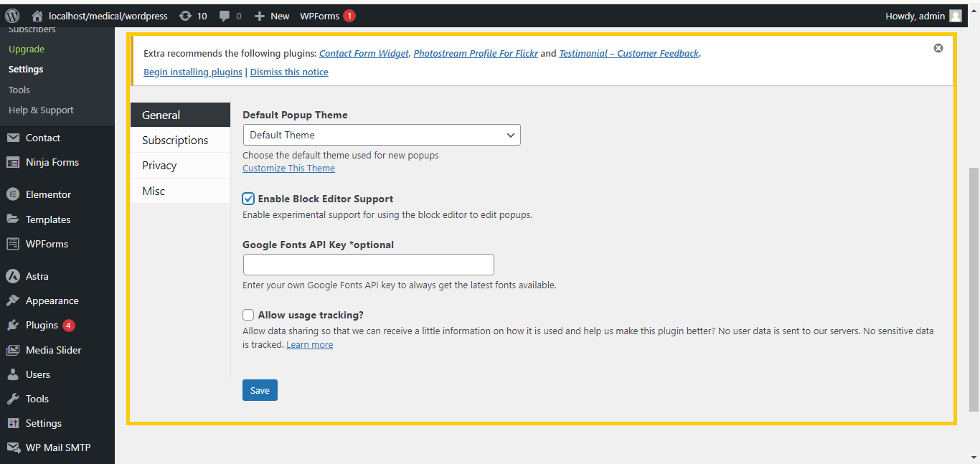Enable the Allow usage tracking checkbox
Viewport: 980px width, 464px height.
[248, 315]
